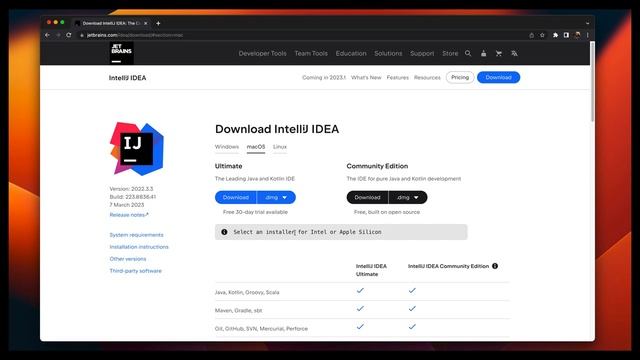The height and width of the screenshot is (360, 640).
Task: Open System requirements link
Action: pyautogui.click(x=136, y=235)
